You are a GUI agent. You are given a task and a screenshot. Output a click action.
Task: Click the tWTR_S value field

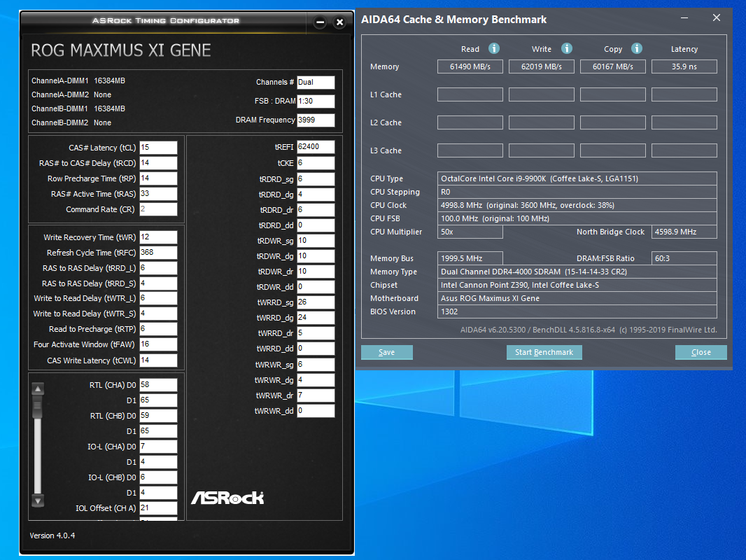158,314
